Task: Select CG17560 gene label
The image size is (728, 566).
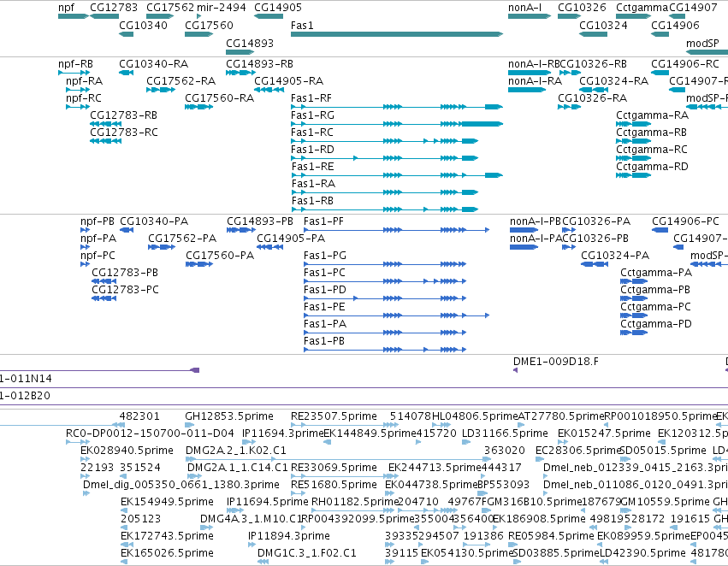Action: (x=209, y=25)
